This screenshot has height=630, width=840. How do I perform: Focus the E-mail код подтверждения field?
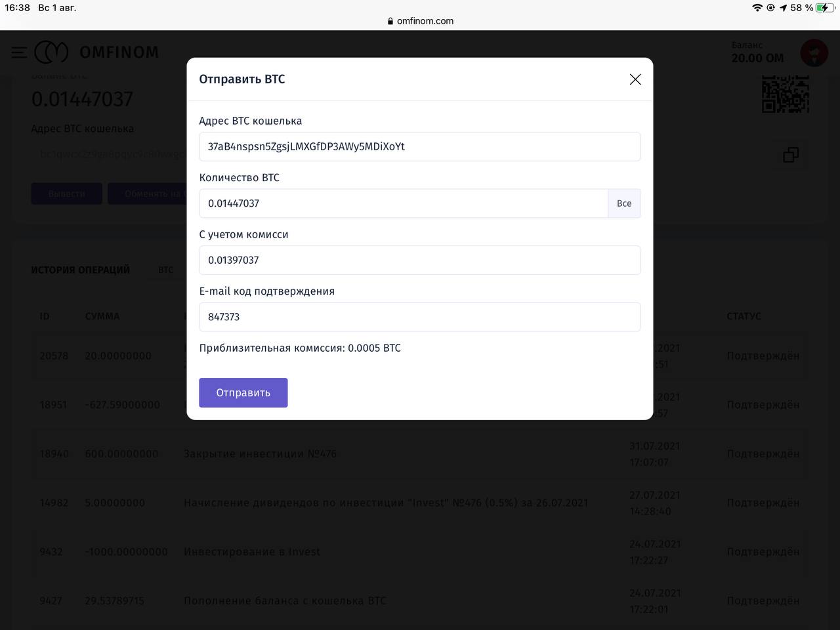(x=419, y=317)
